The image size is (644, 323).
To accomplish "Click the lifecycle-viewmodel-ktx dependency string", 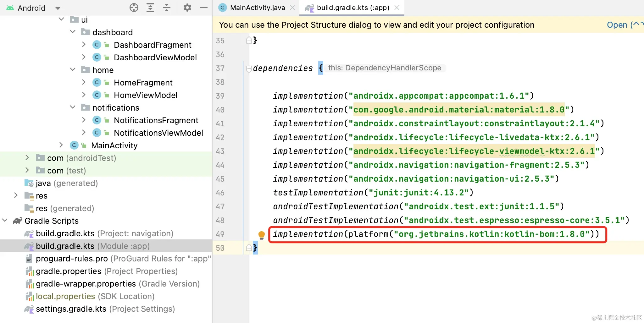I will coord(474,151).
